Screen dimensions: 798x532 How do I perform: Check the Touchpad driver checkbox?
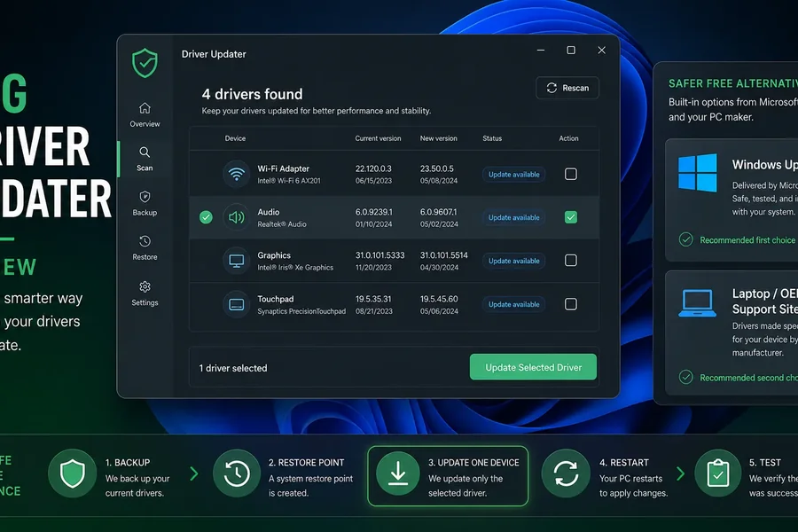571,304
